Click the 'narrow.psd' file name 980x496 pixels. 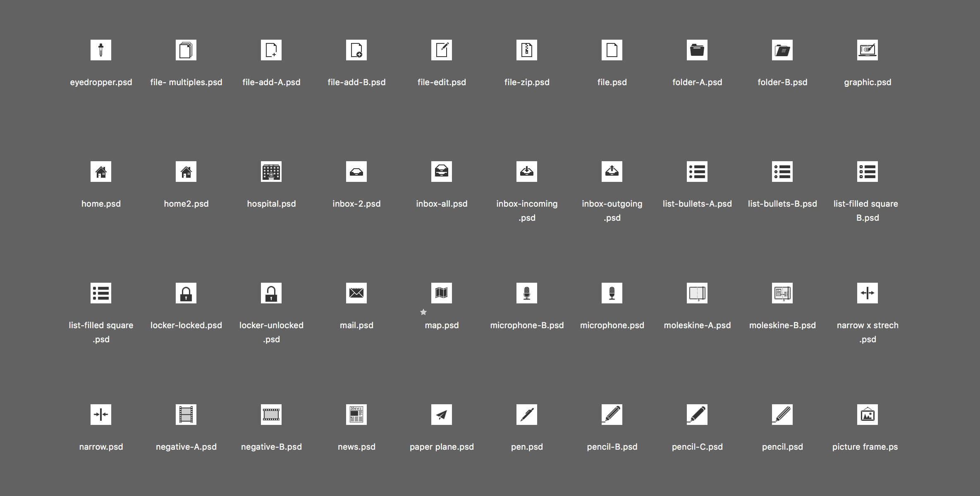point(101,447)
